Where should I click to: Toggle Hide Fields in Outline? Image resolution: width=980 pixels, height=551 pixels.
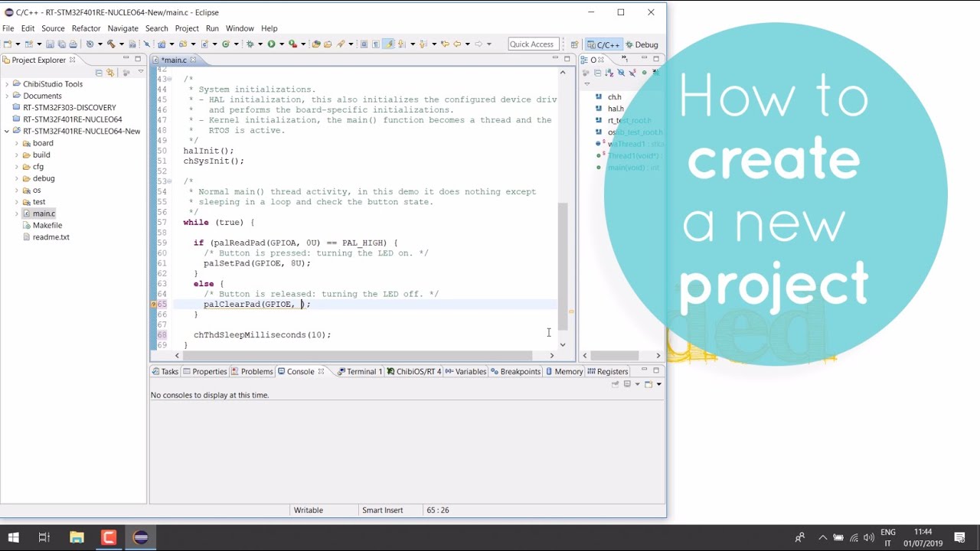[621, 73]
